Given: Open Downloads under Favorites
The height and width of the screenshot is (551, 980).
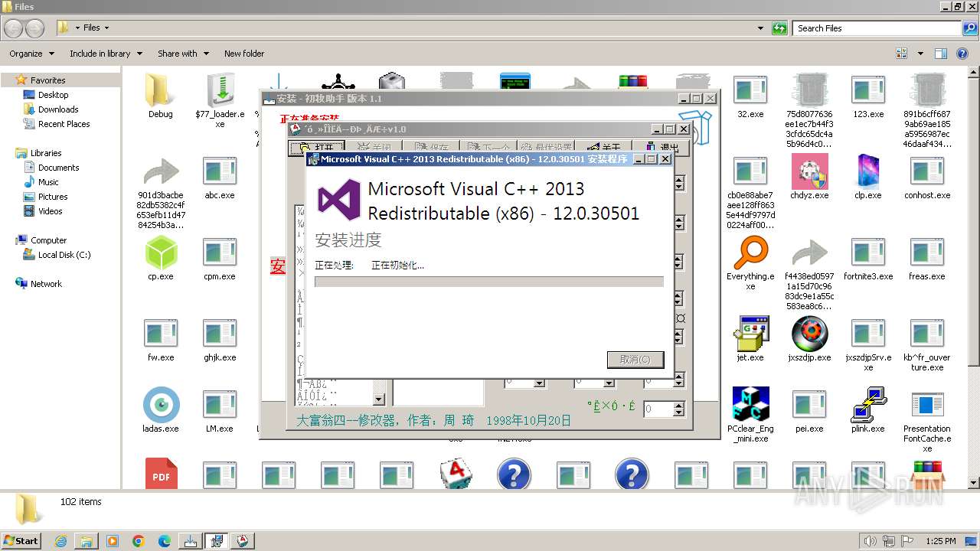Looking at the screenshot, I should click(x=58, y=109).
